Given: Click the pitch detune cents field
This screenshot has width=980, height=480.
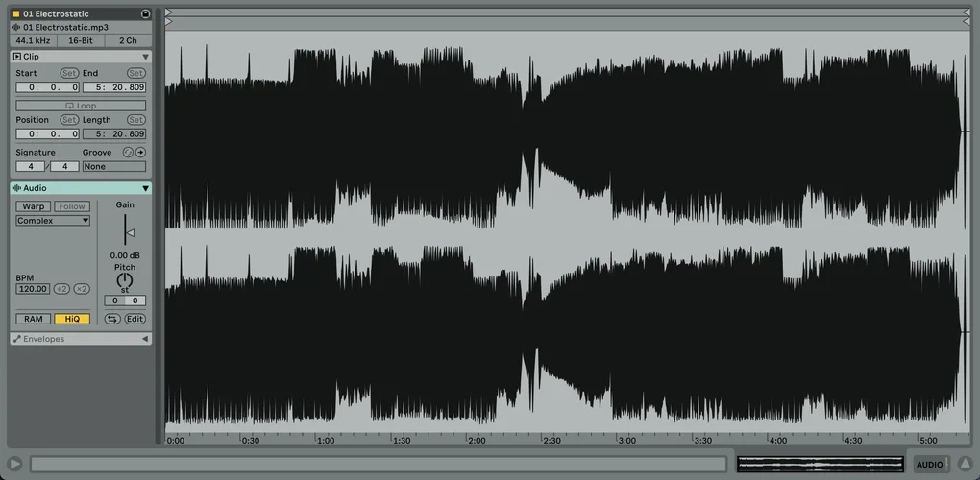Looking at the screenshot, I should [x=135, y=300].
